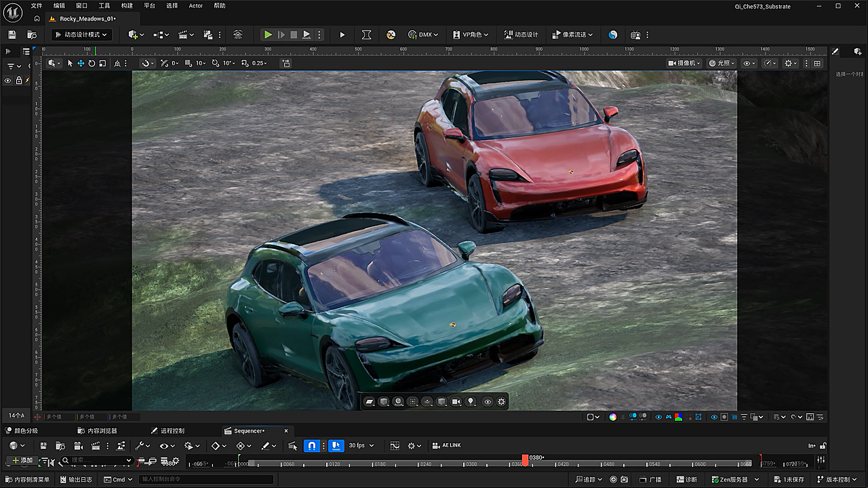Open the cinematics clapperboard dropdown
868x488 pixels.
(x=185, y=35)
